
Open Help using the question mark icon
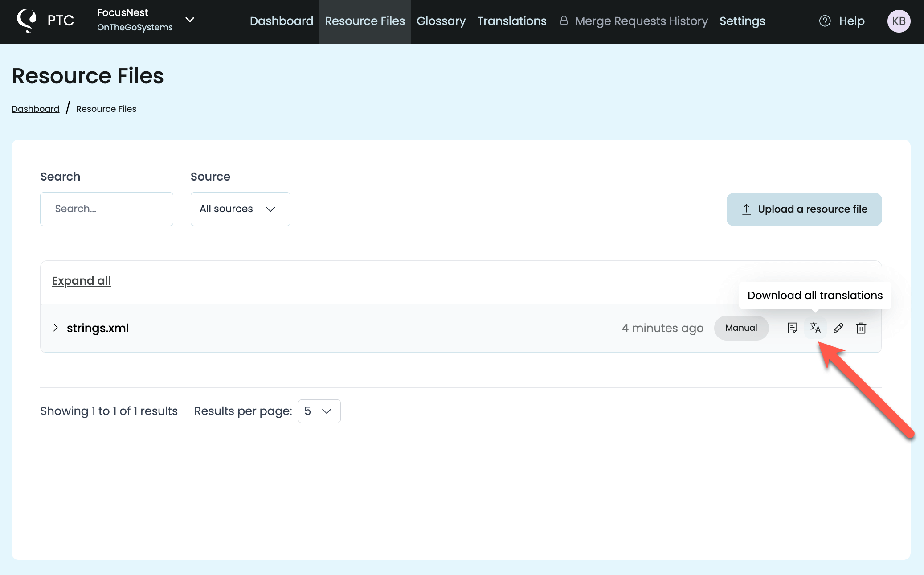click(825, 21)
